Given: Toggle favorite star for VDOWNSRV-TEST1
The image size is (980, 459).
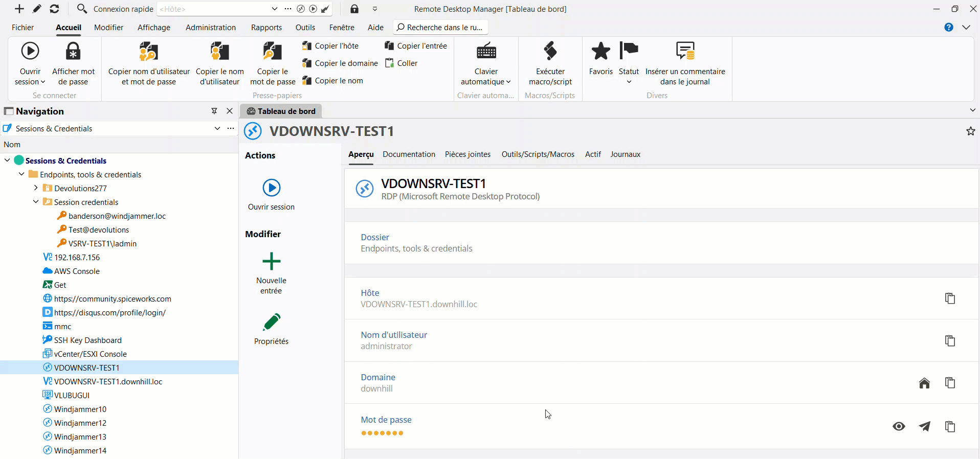Looking at the screenshot, I should point(970,131).
